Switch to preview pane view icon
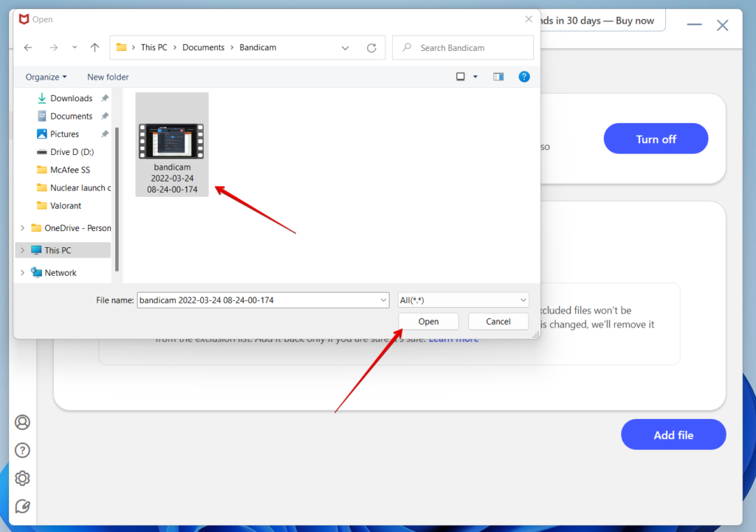 pyautogui.click(x=498, y=76)
